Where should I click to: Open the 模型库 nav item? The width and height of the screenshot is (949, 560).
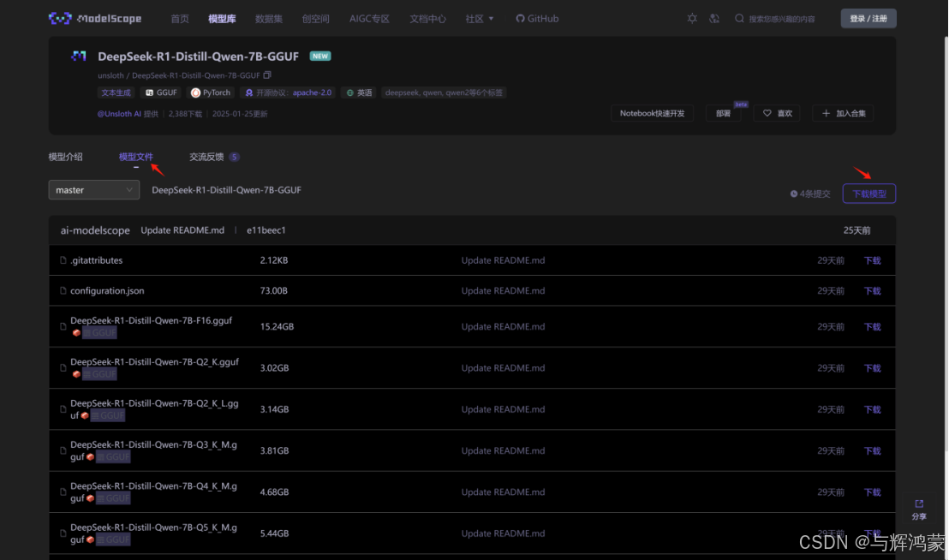pos(222,19)
